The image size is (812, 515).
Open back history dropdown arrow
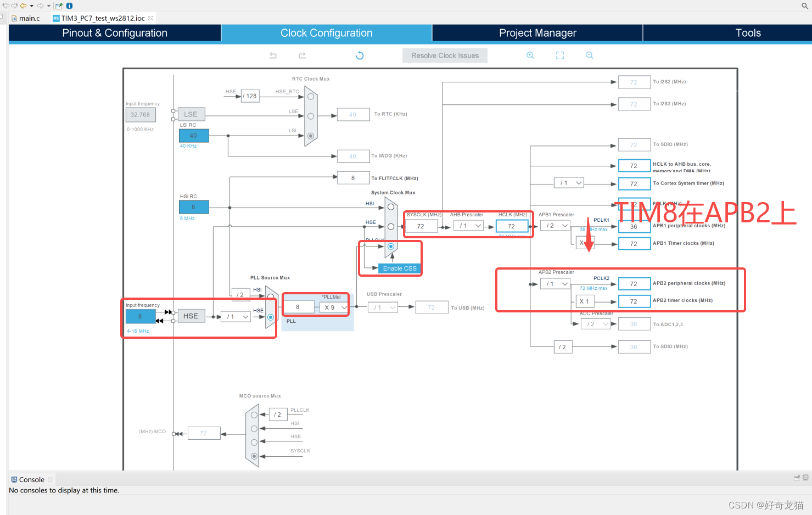pos(32,6)
